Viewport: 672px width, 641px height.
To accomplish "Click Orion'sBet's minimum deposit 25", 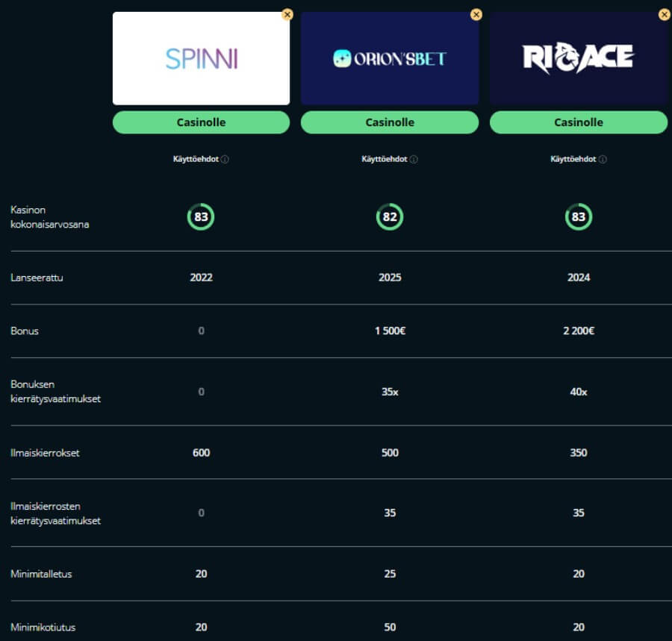I will [390, 574].
